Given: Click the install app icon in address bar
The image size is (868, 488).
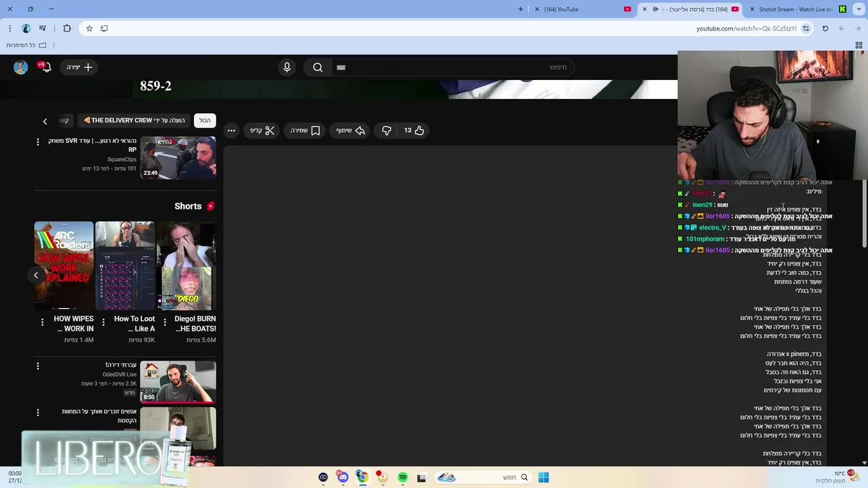Looking at the screenshot, I should coord(104,28).
